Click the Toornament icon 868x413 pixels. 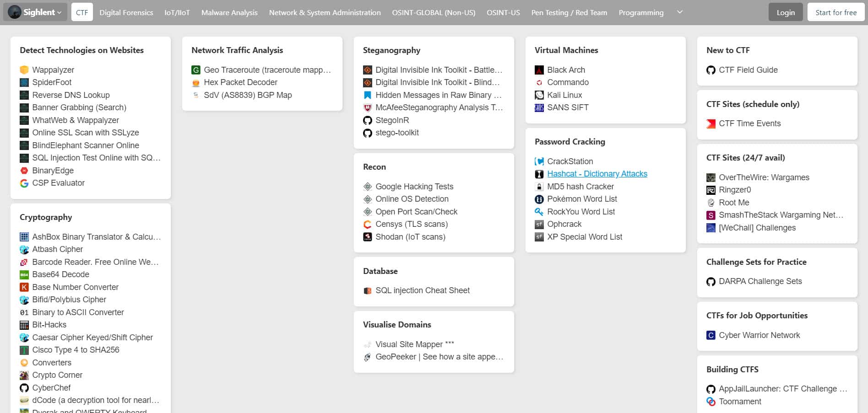coord(711,402)
